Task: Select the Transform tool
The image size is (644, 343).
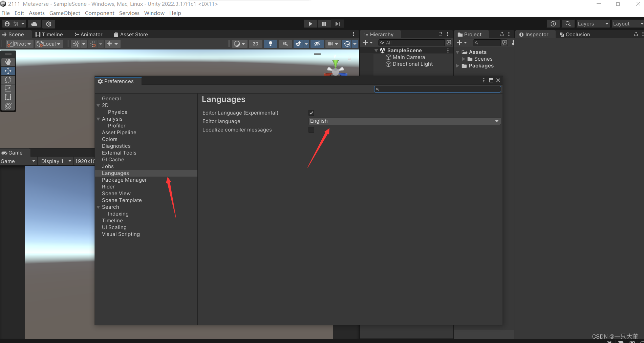Action: [x=8, y=106]
